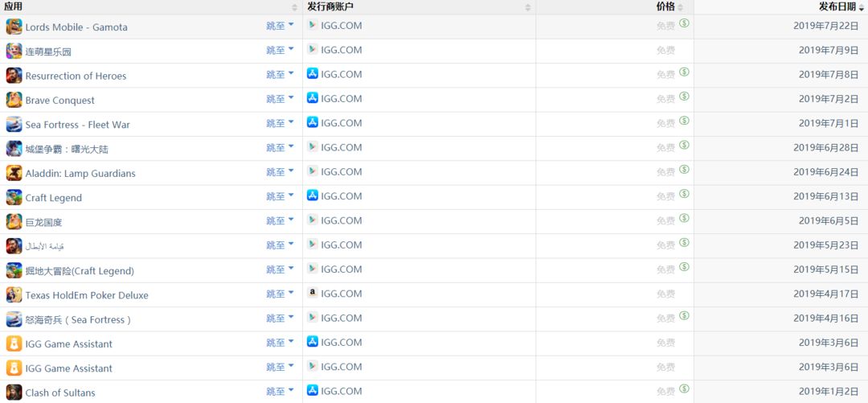Click the Google Play icon in the Lords Mobile row
This screenshot has width=868, height=403.
tap(313, 25)
